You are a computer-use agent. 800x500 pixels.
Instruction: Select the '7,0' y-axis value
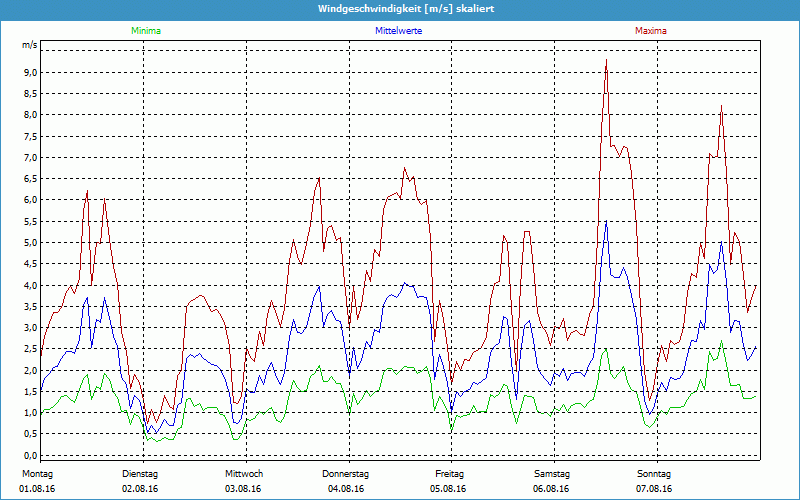[x=30, y=157]
